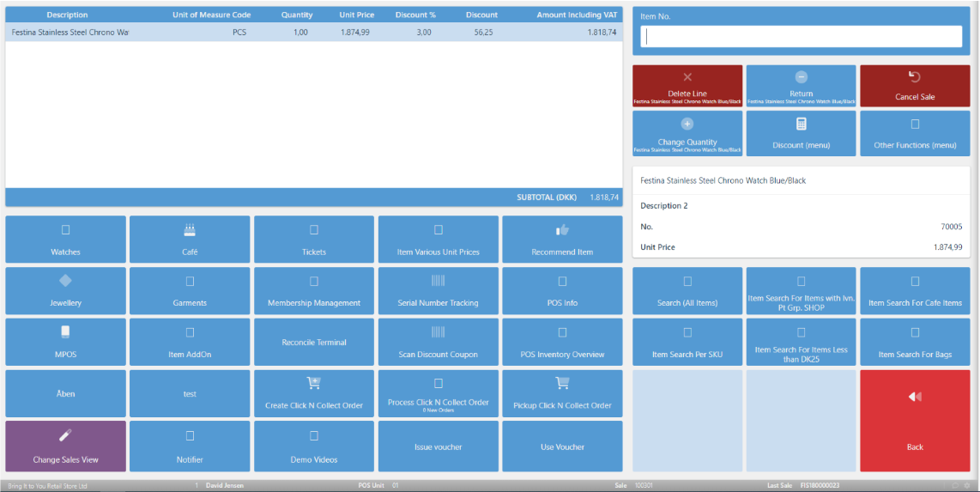Click the Back rewind icon button

915,397
